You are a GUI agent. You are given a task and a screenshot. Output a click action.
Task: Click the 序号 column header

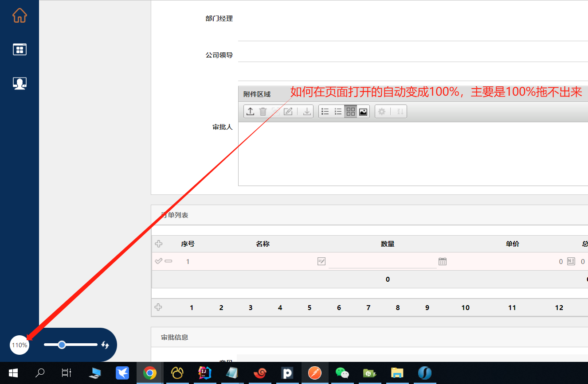pos(188,244)
